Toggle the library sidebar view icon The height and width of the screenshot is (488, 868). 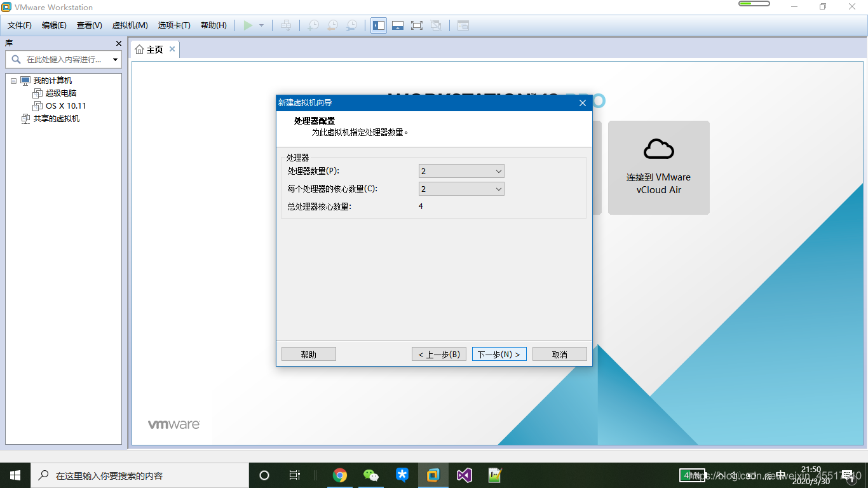(x=379, y=25)
